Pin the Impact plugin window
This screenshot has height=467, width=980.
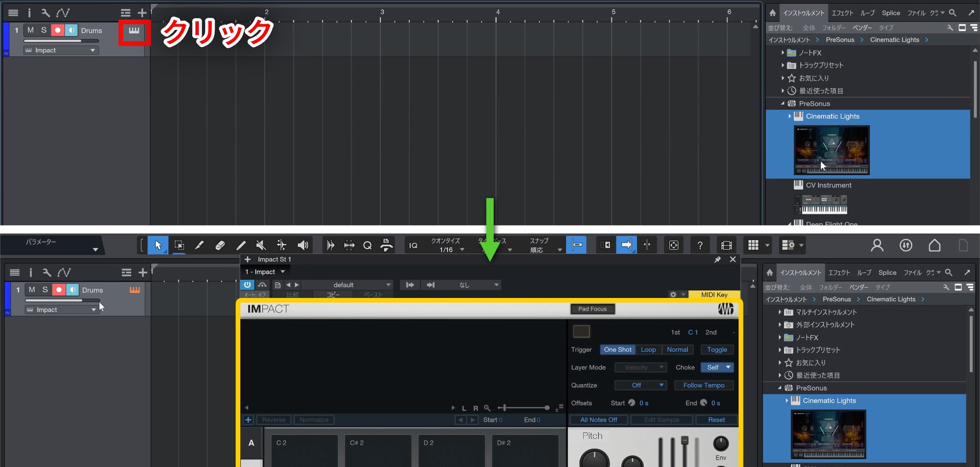pos(717,260)
